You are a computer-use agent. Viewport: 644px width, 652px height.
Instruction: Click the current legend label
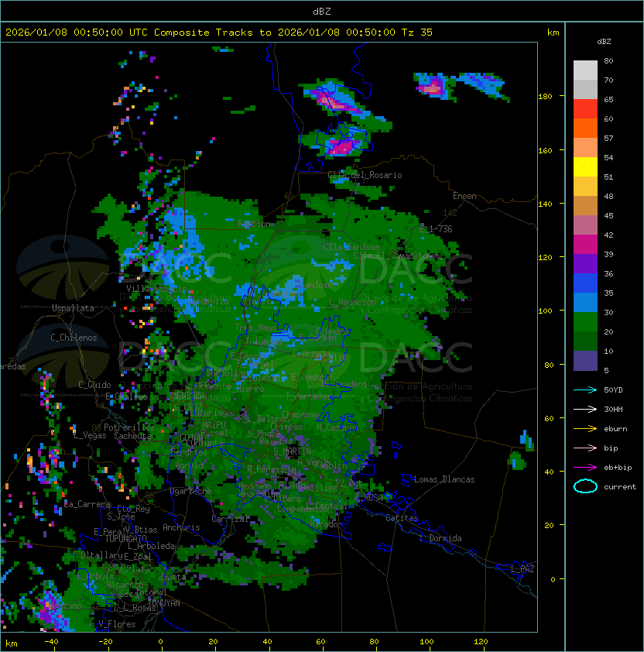pos(620,487)
